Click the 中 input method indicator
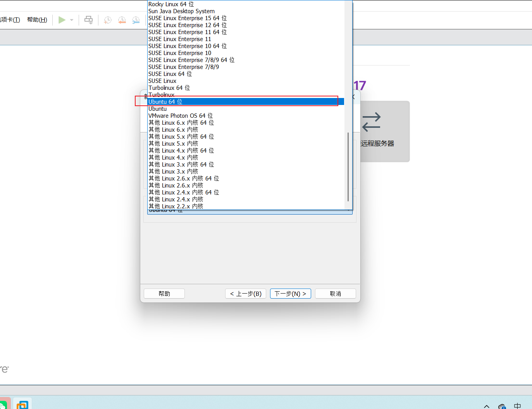The height and width of the screenshot is (409, 532). pyautogui.click(x=517, y=406)
